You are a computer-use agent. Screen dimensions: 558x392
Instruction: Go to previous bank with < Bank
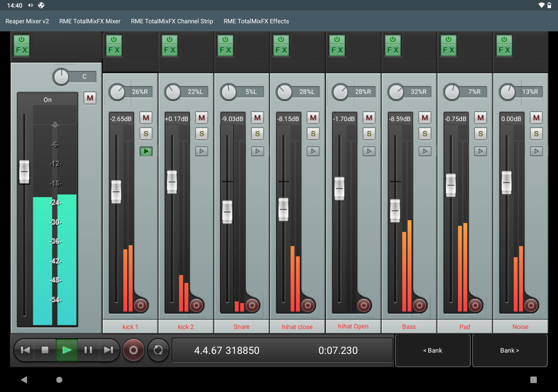[x=432, y=350]
